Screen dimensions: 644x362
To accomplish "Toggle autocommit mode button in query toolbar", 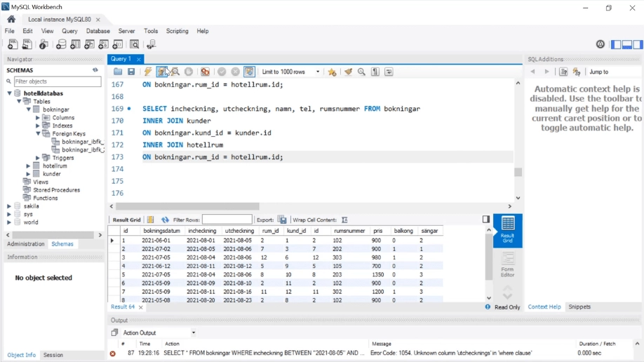I will coord(248,72).
